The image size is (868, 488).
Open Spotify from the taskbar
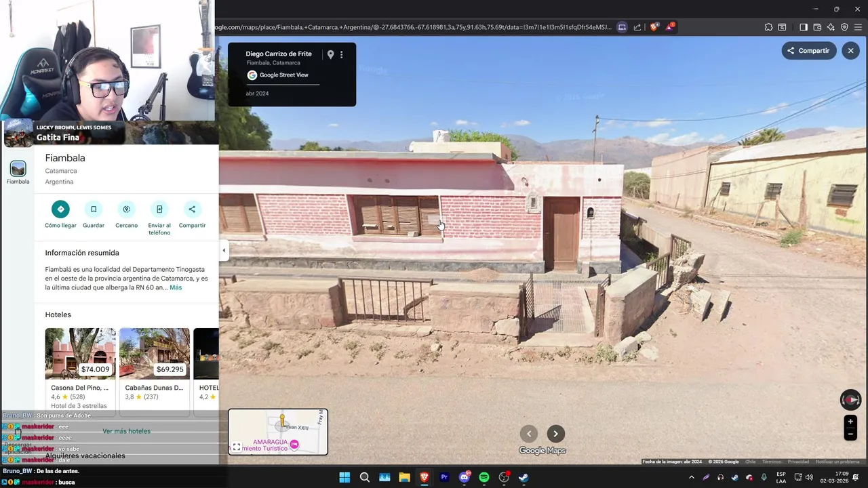[x=484, y=477]
